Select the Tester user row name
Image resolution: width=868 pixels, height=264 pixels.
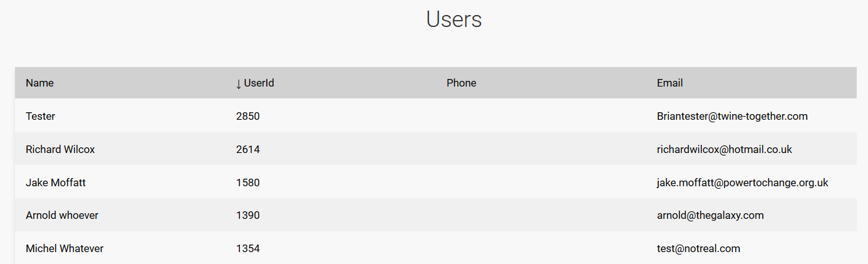click(x=41, y=116)
